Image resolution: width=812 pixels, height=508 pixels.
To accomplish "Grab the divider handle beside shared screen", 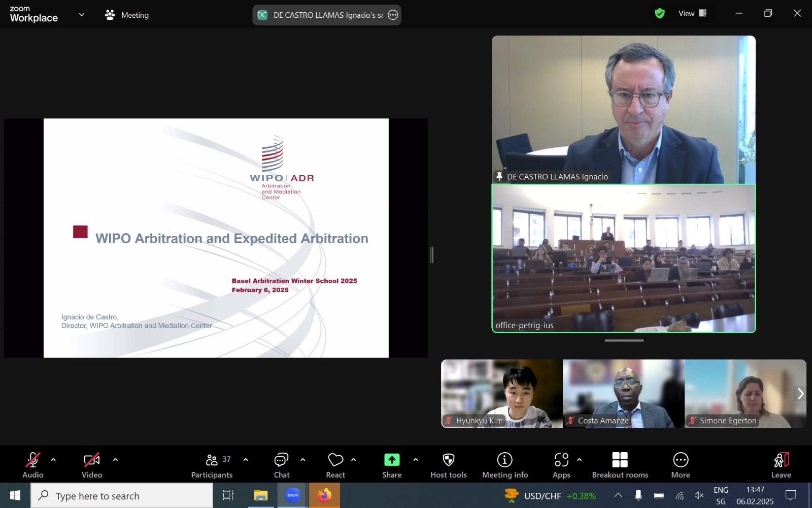I will point(432,255).
